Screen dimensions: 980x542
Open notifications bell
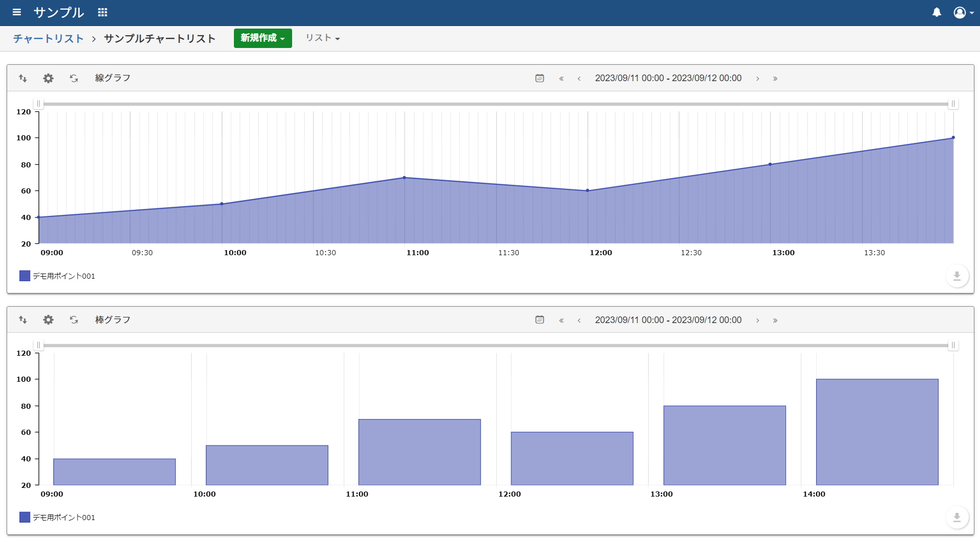[x=937, y=12]
